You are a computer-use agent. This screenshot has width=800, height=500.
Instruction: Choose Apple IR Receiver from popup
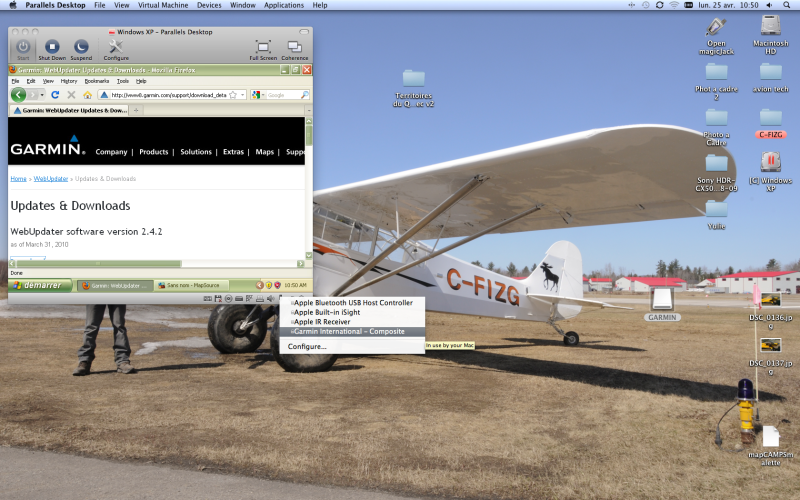tap(352, 322)
